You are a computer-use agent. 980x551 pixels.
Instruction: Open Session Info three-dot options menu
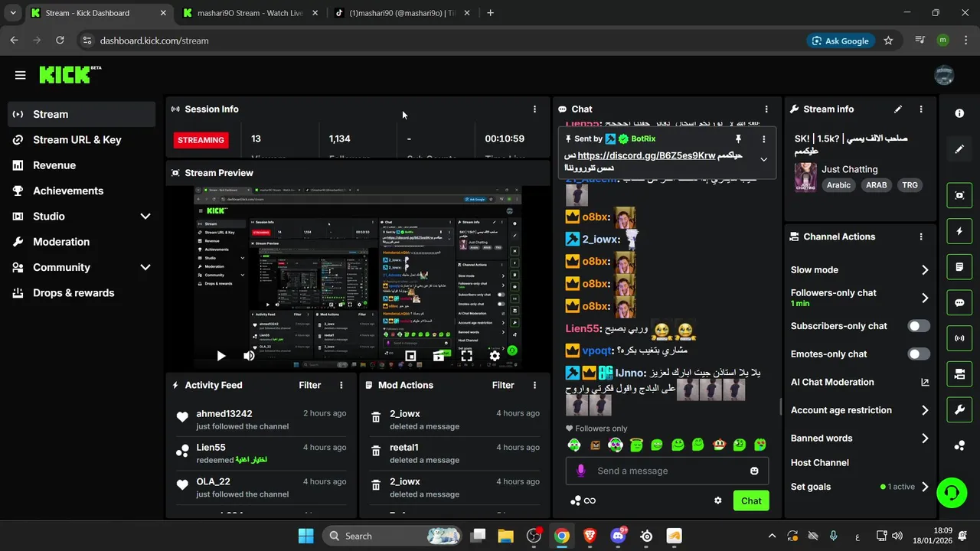(534, 109)
